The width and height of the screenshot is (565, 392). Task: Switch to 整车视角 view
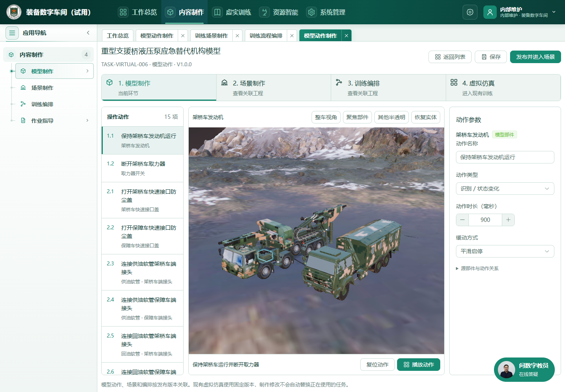click(326, 117)
